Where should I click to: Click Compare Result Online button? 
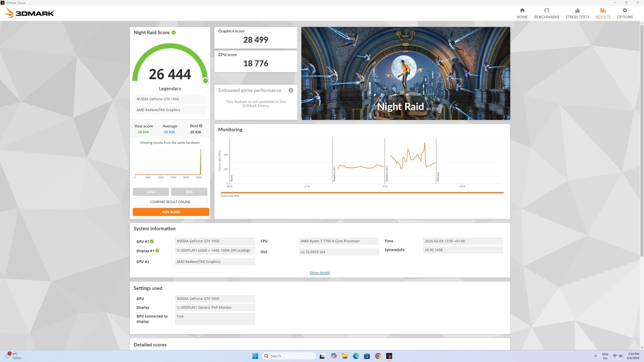click(170, 202)
